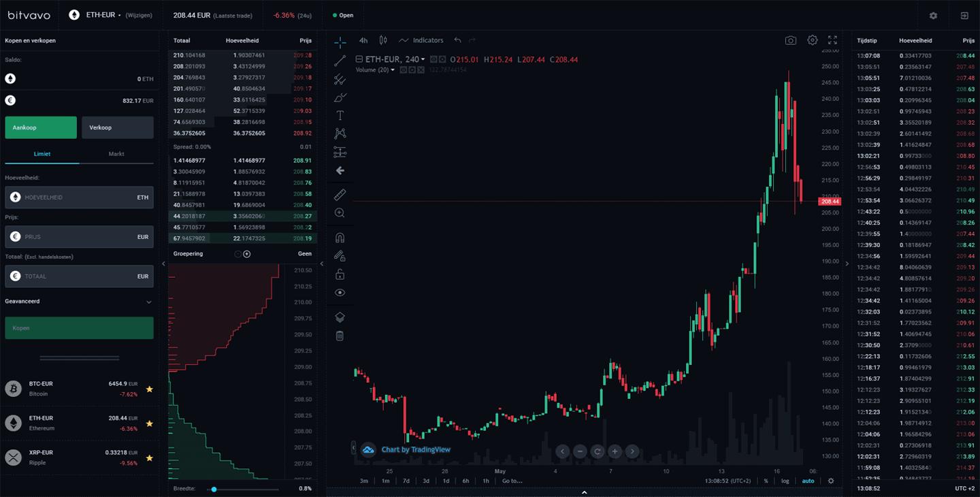This screenshot has height=497, width=980.
Task: Activate the zoom-in magnifier tool
Action: (x=340, y=212)
